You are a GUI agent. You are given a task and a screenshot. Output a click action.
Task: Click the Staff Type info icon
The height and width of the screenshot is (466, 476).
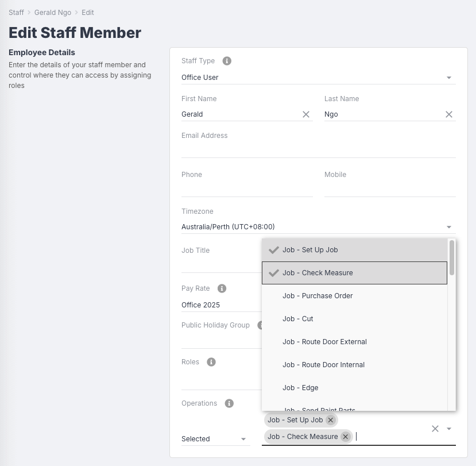227,61
